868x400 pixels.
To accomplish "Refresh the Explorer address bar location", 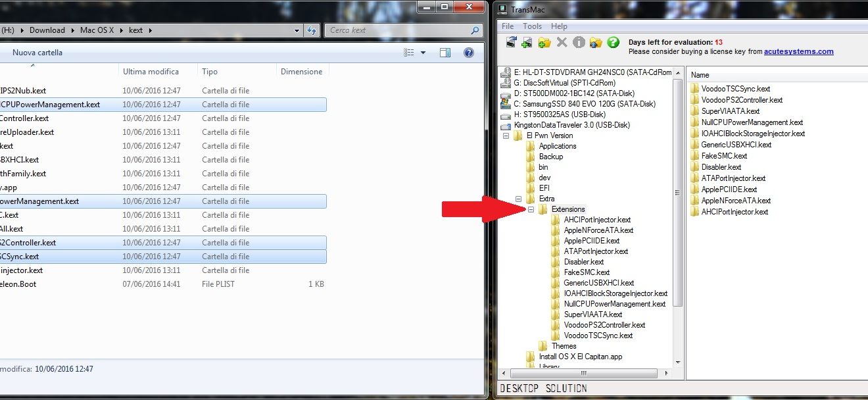I will (x=311, y=30).
